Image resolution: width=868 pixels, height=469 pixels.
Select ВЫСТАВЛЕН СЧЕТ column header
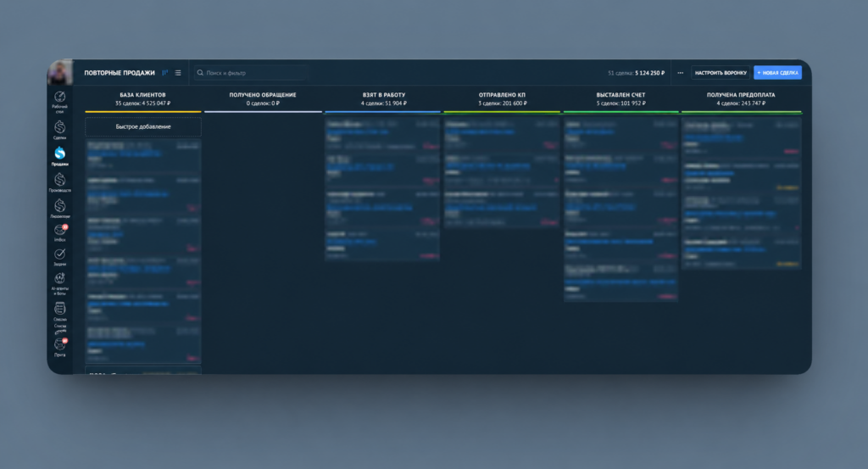620,95
